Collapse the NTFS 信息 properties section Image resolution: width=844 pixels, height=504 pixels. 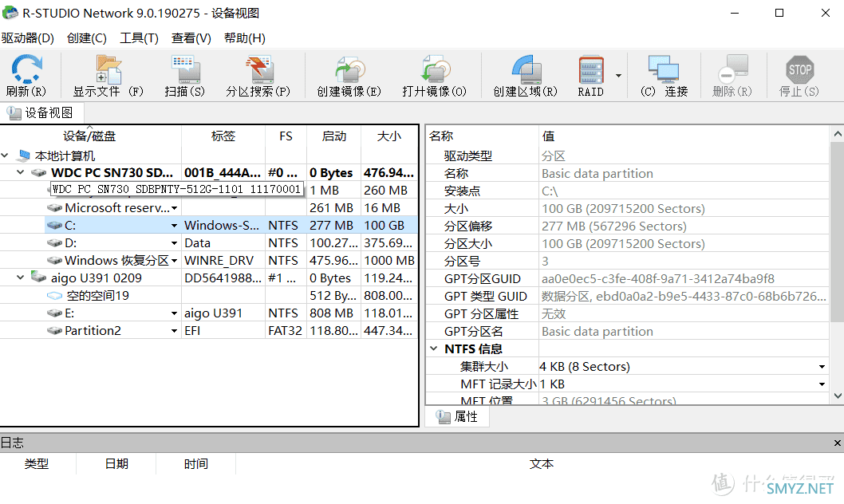click(434, 348)
